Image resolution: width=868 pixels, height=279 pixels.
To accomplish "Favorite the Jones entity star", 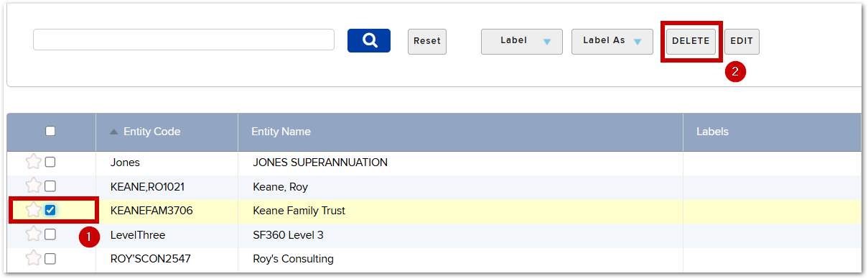I will 34,163.
